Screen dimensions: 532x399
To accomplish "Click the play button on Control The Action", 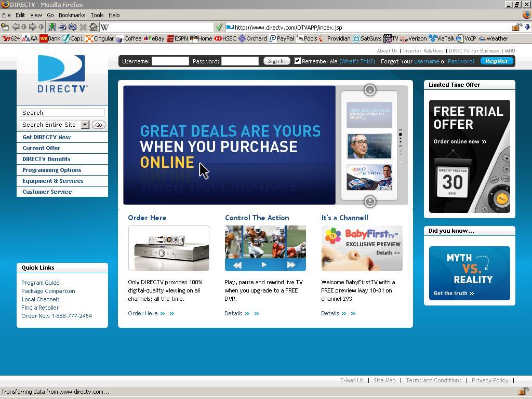I will (264, 265).
